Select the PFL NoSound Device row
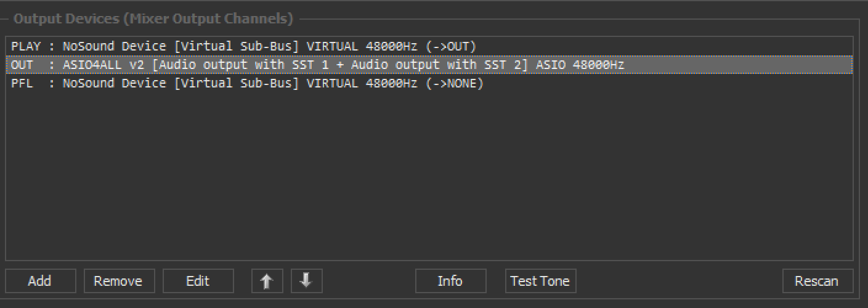Viewport: 868px width, 308px height. click(247, 83)
